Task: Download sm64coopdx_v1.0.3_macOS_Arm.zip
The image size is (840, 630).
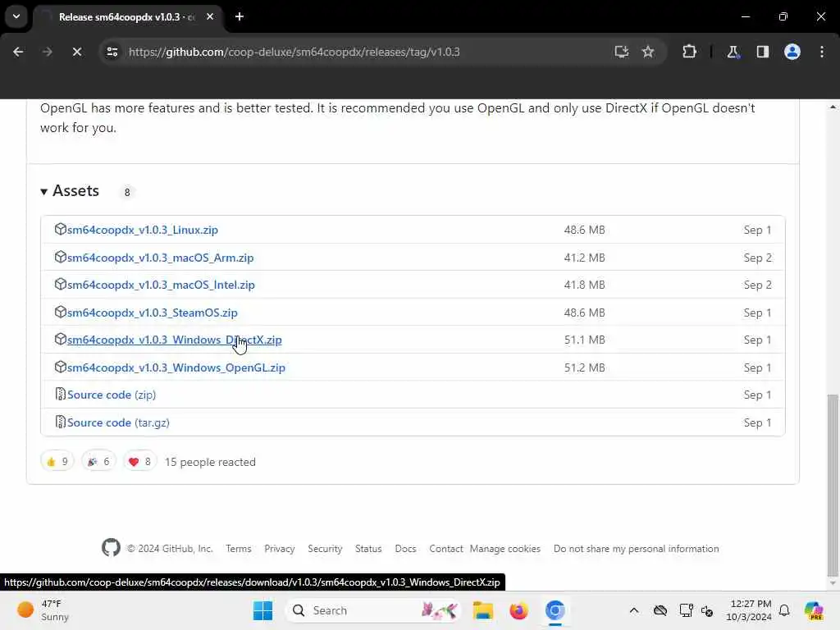Action: (160, 258)
